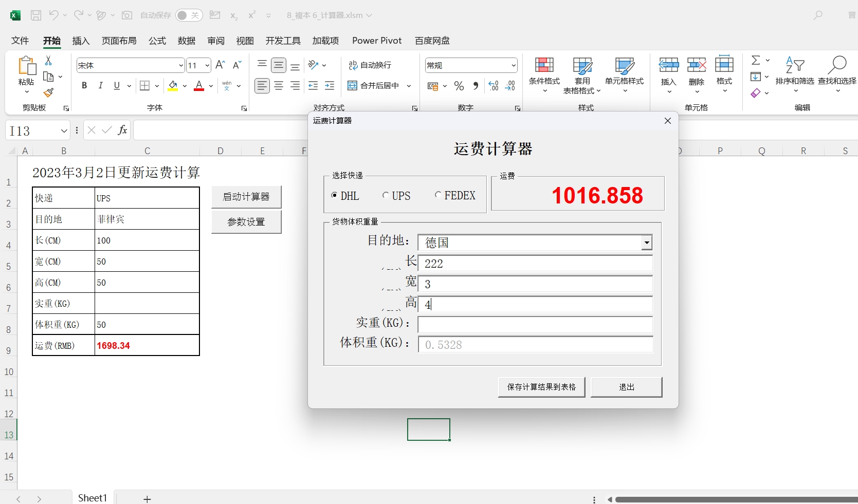
Task: Open conditional formatting menu 条件格式
Action: click(x=544, y=75)
